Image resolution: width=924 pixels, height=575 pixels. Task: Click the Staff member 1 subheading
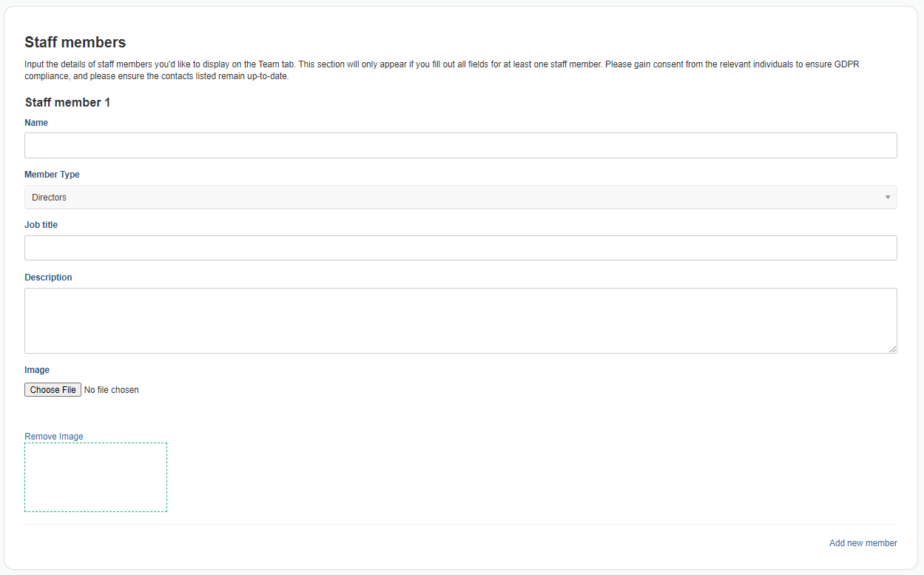coord(67,102)
